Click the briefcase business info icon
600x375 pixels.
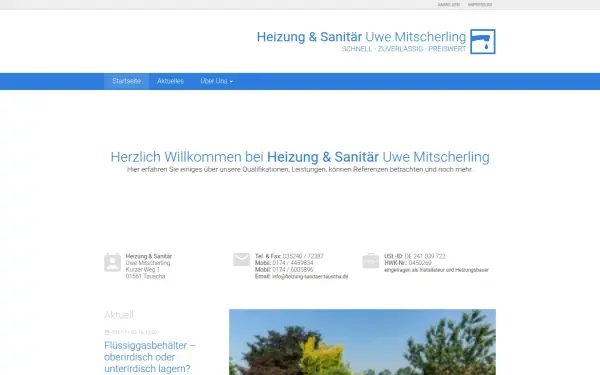370,261
